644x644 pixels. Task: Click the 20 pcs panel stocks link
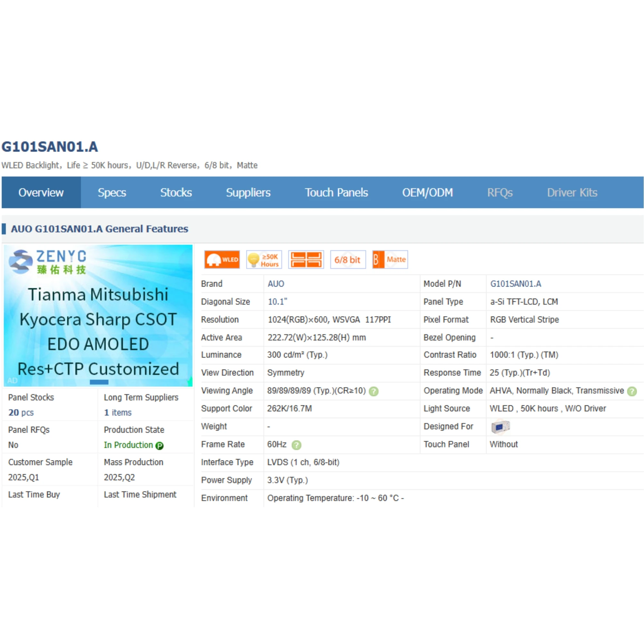point(21,413)
